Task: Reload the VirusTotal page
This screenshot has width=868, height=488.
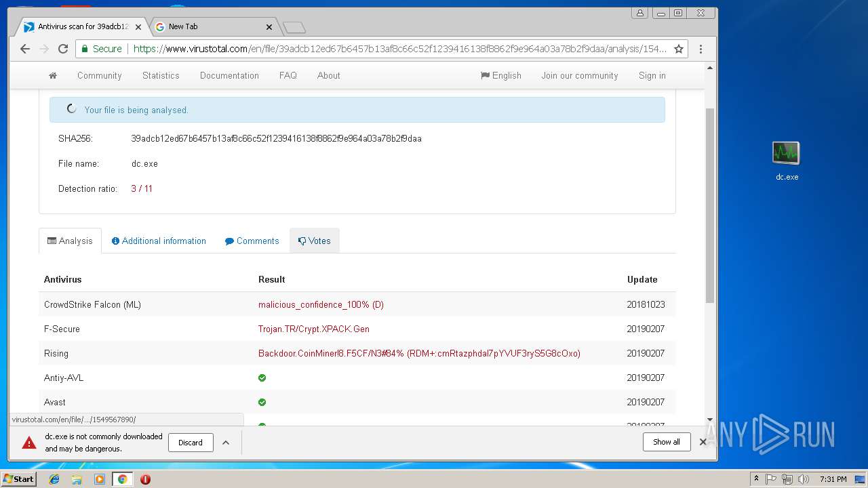Action: [x=63, y=49]
